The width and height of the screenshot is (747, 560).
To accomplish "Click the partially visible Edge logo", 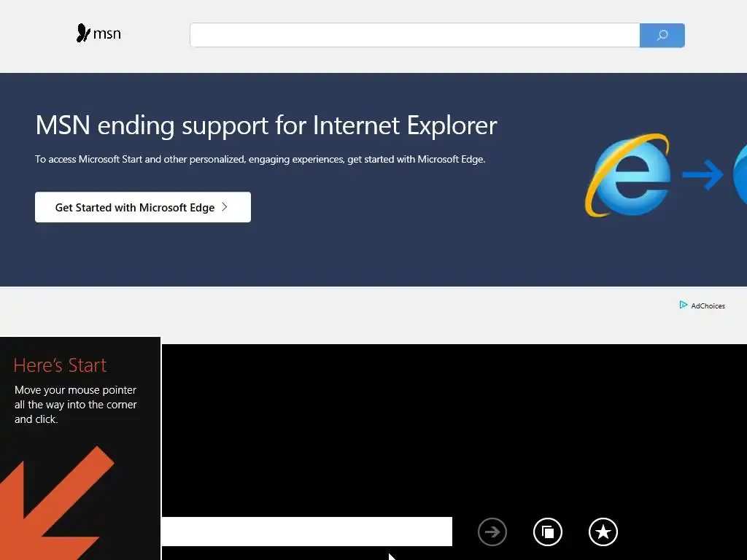I will click(740, 175).
